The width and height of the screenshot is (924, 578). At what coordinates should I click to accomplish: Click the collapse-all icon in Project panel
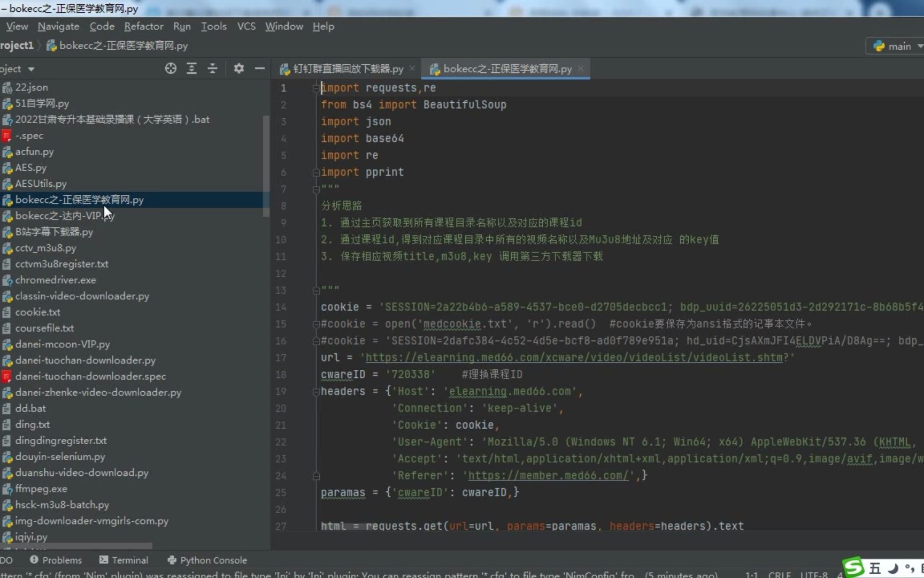click(x=212, y=69)
